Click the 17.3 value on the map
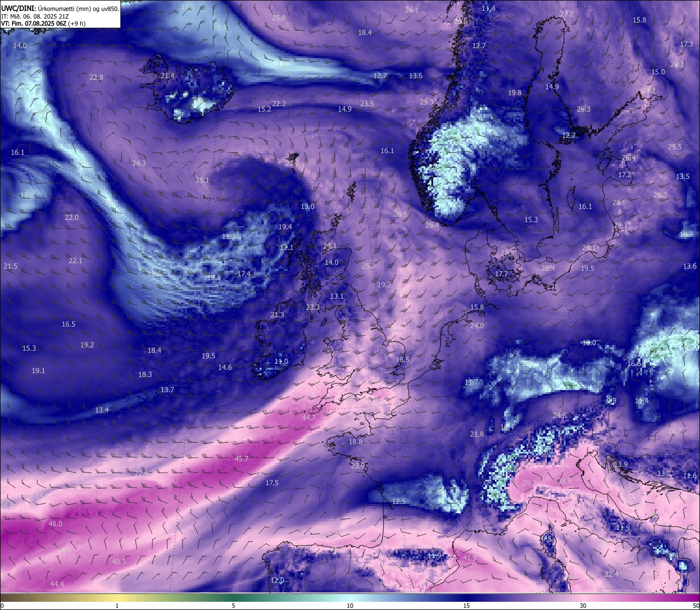 (x=686, y=44)
